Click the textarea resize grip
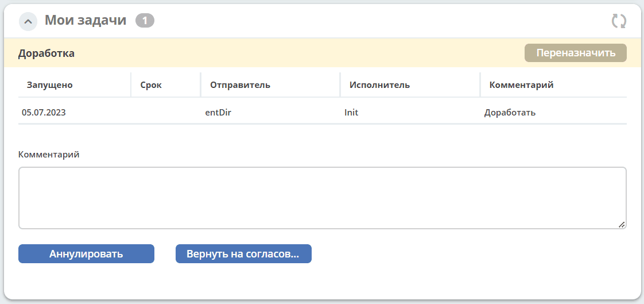Image resolution: width=644 pixels, height=304 pixels. click(x=622, y=225)
